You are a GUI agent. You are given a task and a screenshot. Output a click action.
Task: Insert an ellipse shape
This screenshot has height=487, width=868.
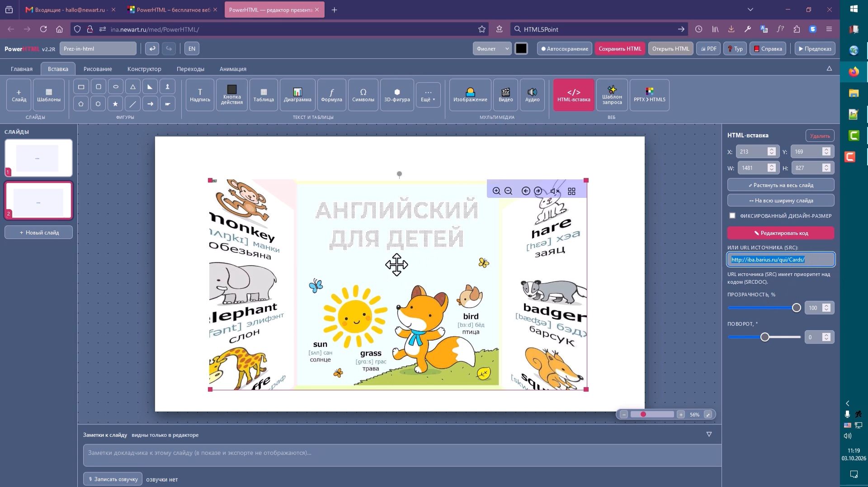116,87
